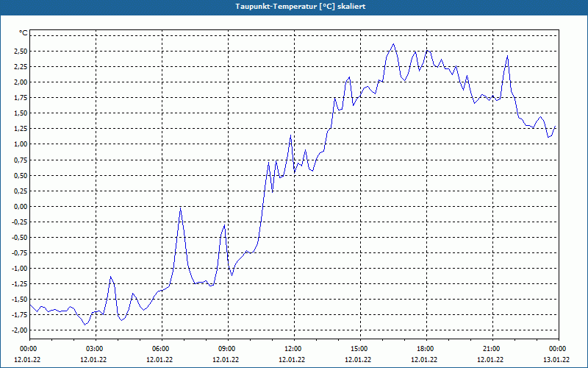This screenshot has height=368, width=588.
Task: Click the 06:00 x-axis time label
Action: click(x=159, y=349)
